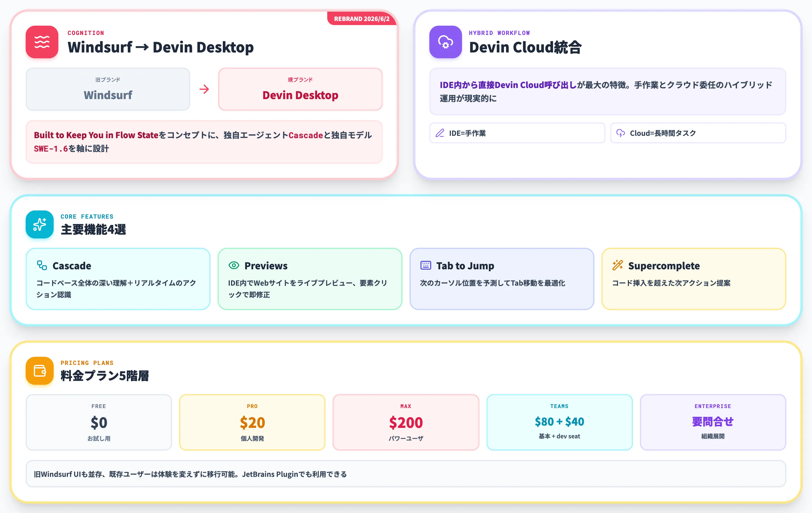
Task: Open the Previews feature card
Action: point(310,279)
